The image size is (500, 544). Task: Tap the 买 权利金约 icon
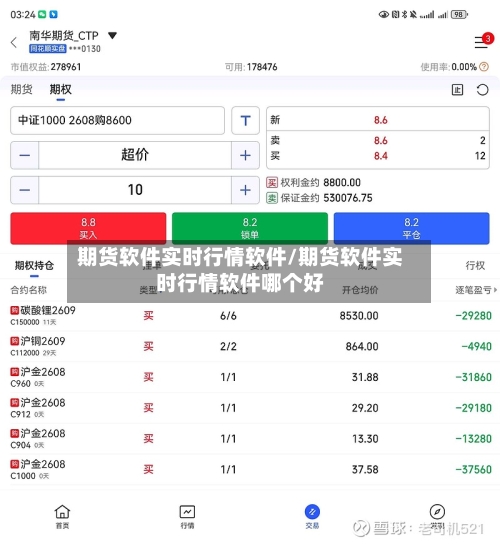272,182
